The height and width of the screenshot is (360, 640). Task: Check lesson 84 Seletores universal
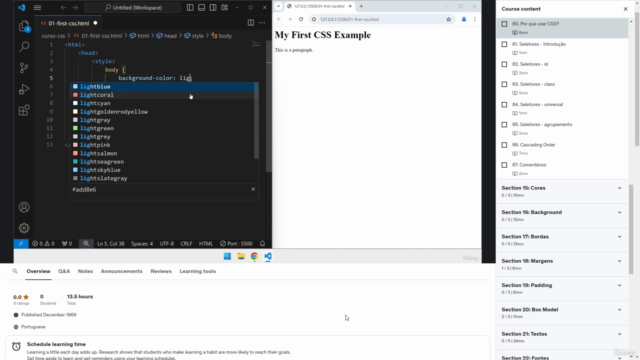tap(504, 104)
